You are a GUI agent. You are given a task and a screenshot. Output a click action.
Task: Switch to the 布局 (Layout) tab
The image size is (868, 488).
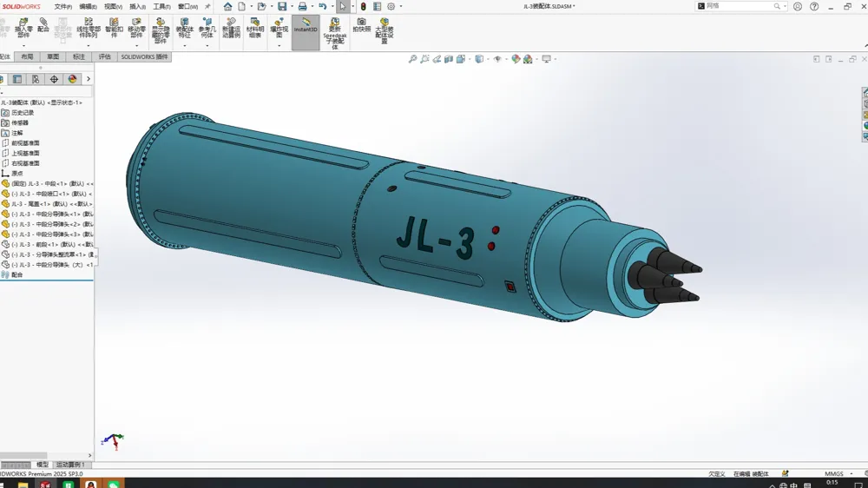[27, 56]
